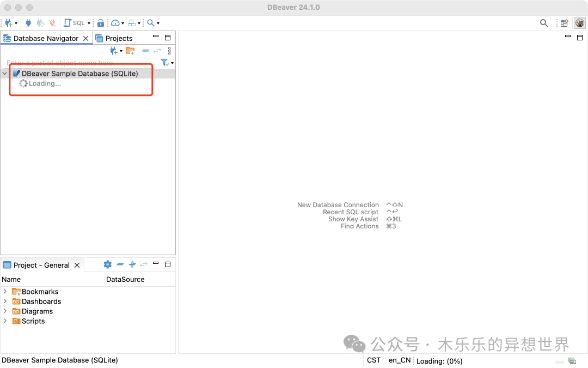The image size is (588, 368).
Task: Collapse all nodes in Database Navigator
Action: coord(146,51)
